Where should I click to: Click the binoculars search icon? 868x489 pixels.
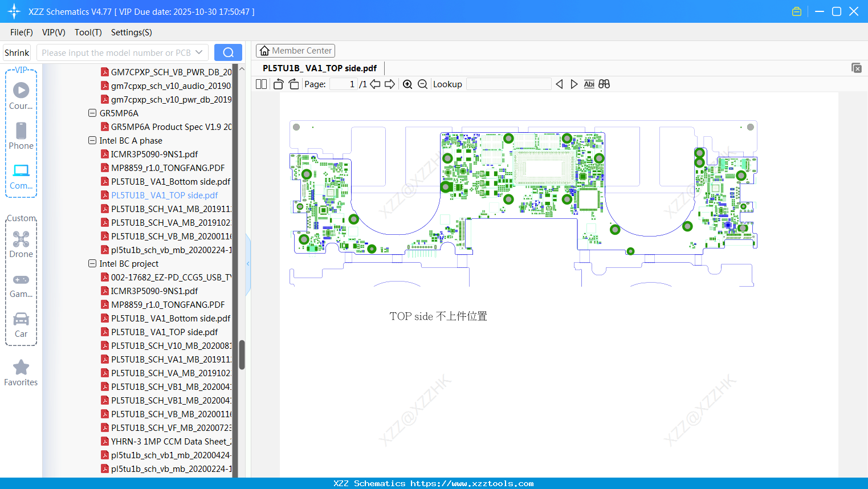click(x=604, y=84)
